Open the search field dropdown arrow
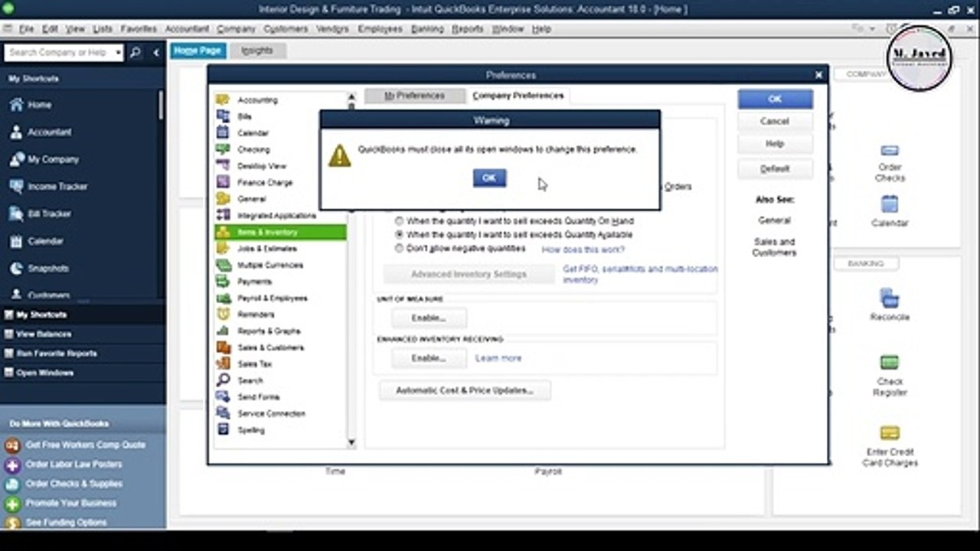Image resolution: width=980 pixels, height=551 pixels. [x=118, y=53]
